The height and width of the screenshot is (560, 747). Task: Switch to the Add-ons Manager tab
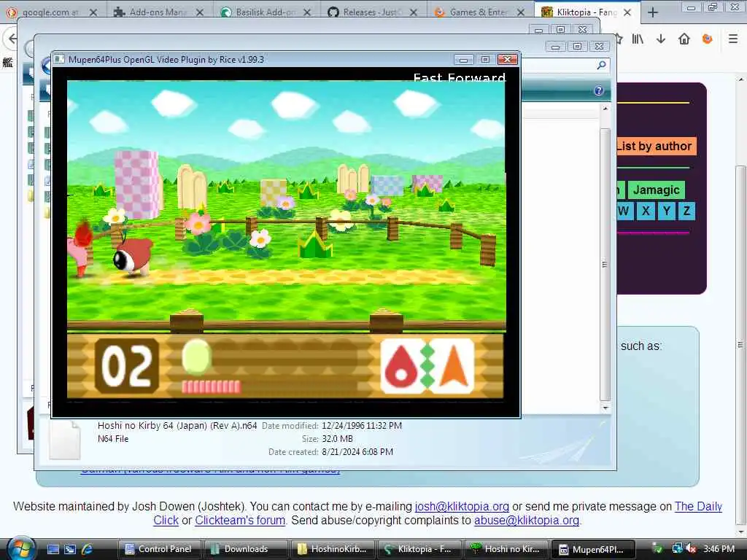click(x=158, y=12)
